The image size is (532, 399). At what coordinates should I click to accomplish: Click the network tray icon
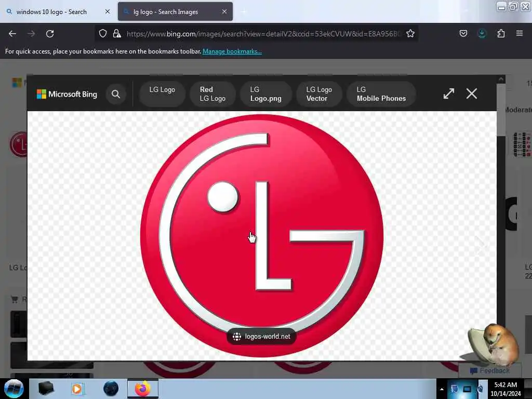pos(467,389)
